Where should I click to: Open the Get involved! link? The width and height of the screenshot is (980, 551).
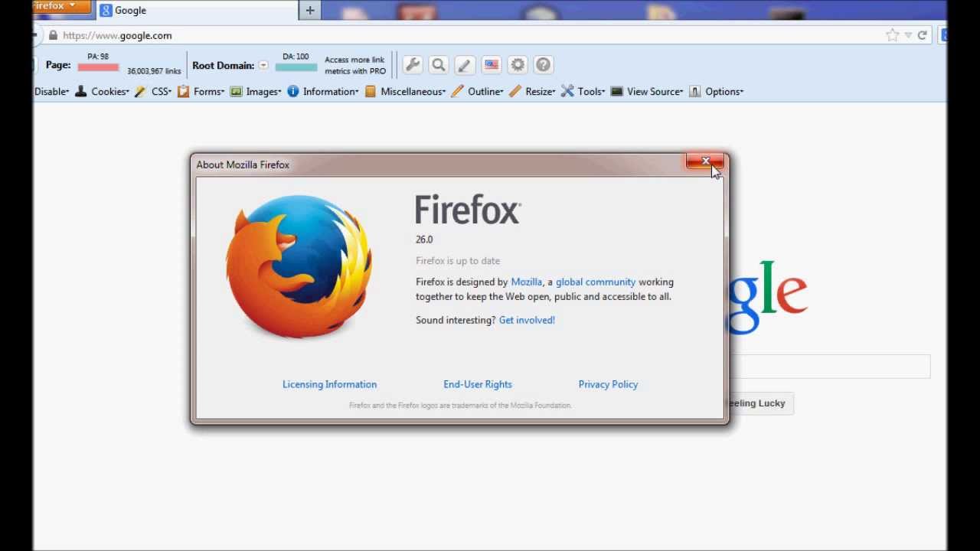[527, 320]
